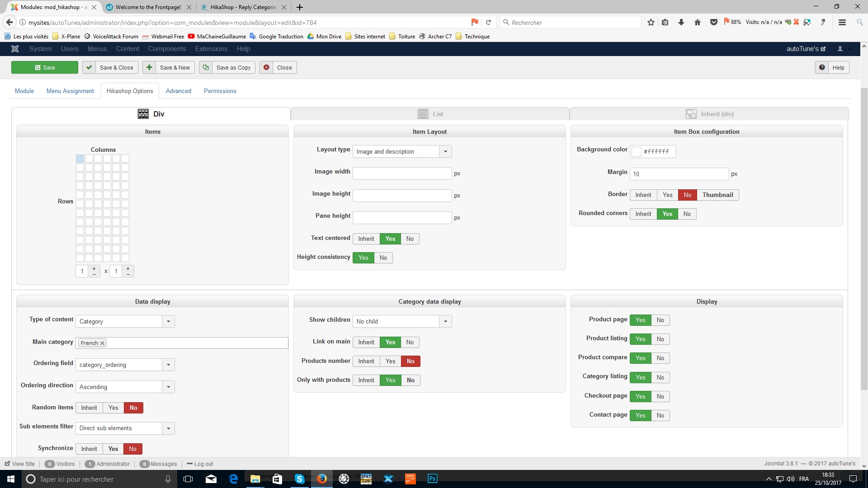Open the Type of content dropdown
868x488 pixels.
[168, 321]
